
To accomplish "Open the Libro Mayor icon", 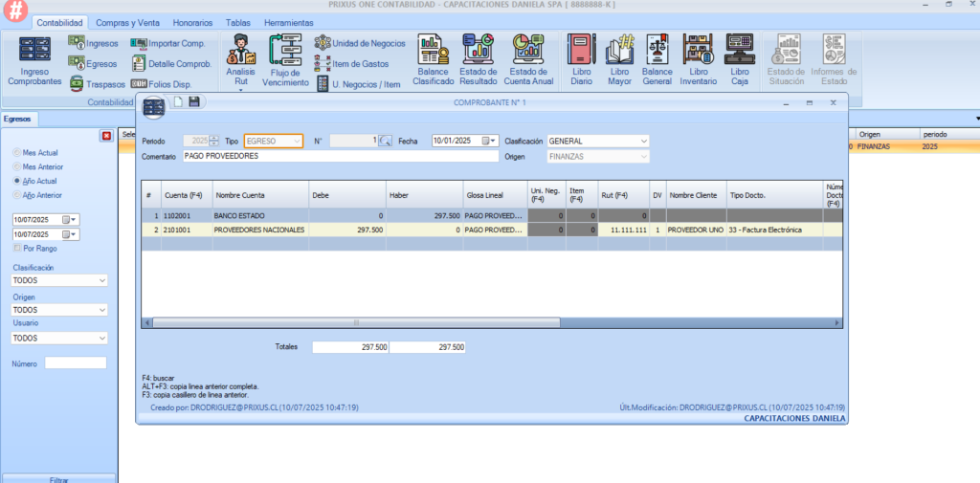I will click(619, 61).
